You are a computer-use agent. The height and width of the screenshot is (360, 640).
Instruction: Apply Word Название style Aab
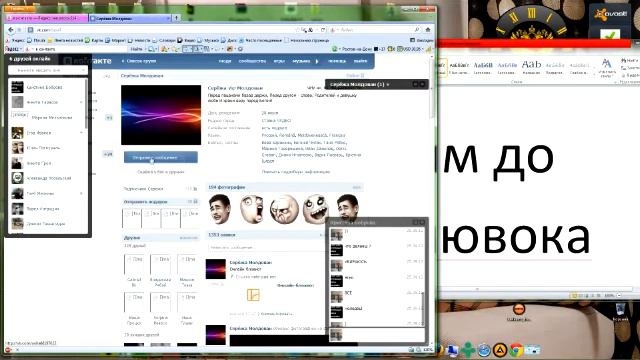[531, 67]
